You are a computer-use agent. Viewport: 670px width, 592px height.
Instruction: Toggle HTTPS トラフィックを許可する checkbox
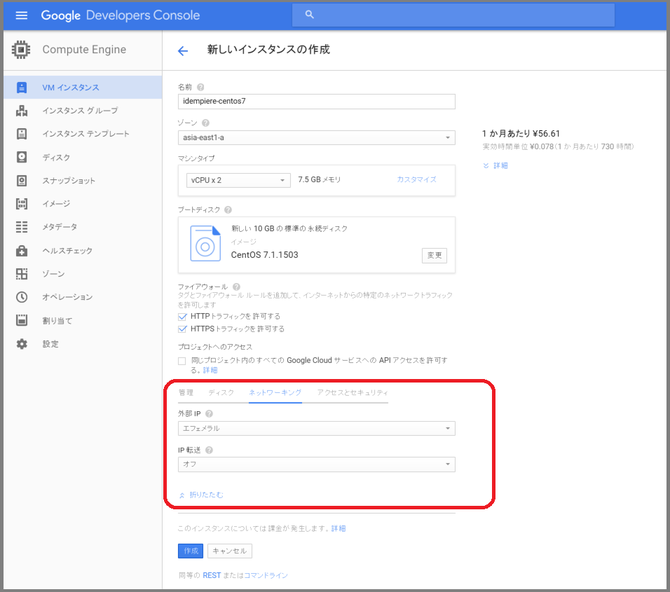click(x=182, y=329)
